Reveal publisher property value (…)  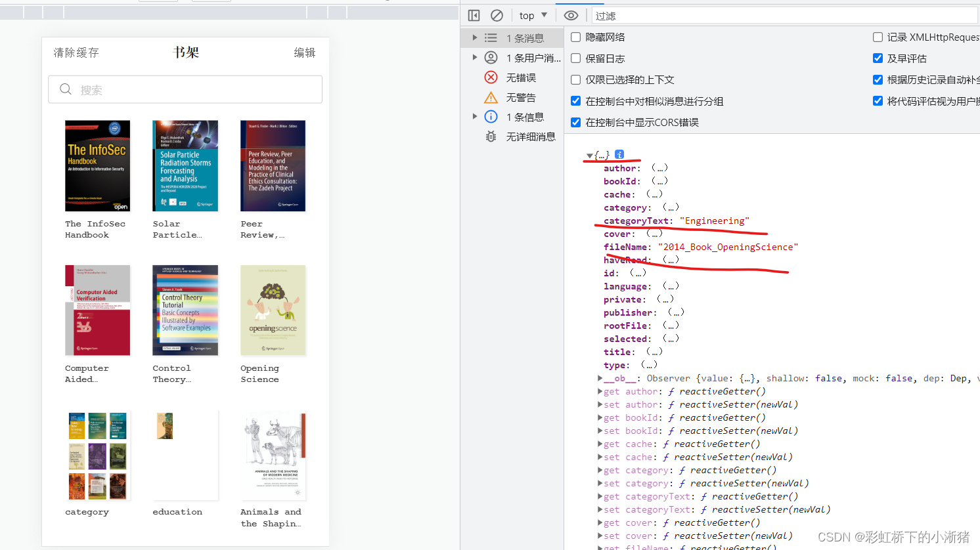pyautogui.click(x=676, y=312)
